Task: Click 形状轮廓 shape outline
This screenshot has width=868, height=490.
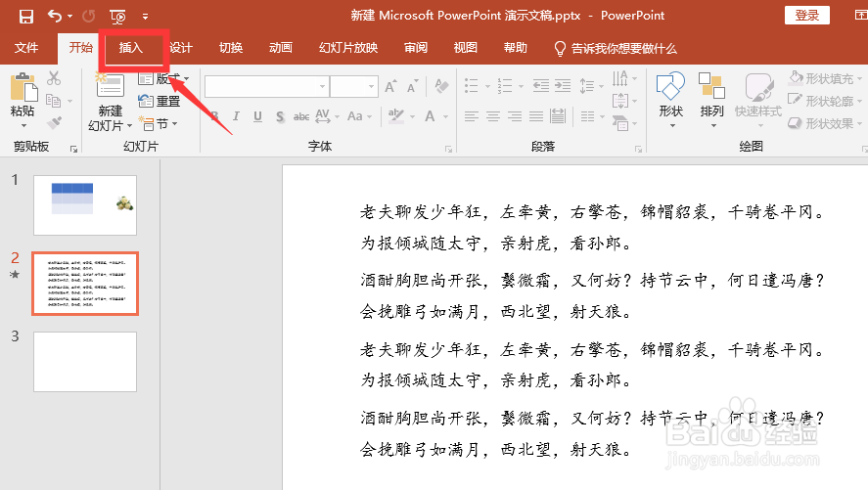Action: coord(825,101)
